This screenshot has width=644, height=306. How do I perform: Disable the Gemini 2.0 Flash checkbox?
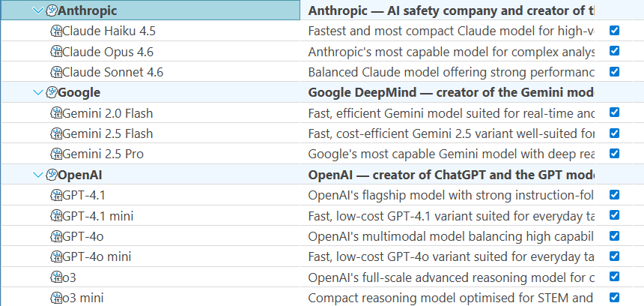[615, 112]
